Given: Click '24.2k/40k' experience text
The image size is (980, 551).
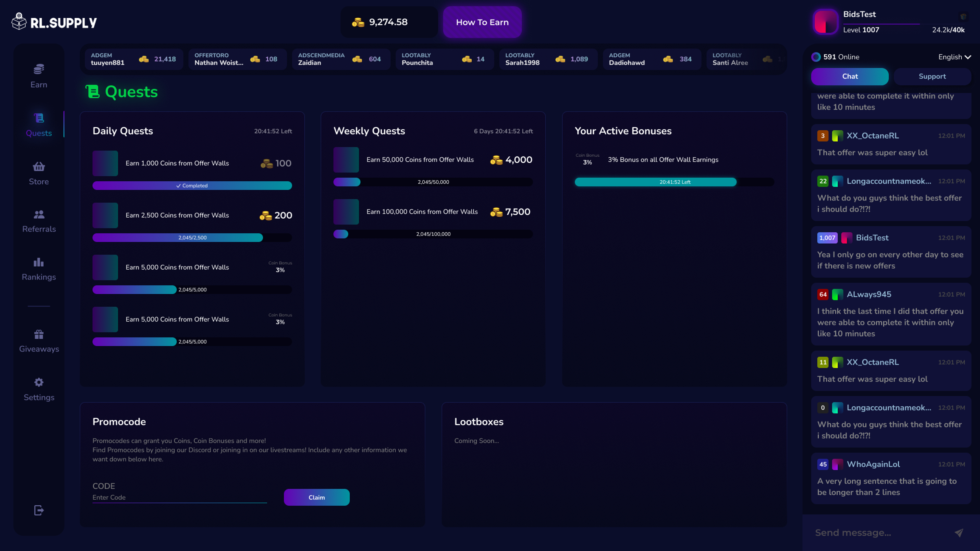Looking at the screenshot, I should [x=948, y=30].
